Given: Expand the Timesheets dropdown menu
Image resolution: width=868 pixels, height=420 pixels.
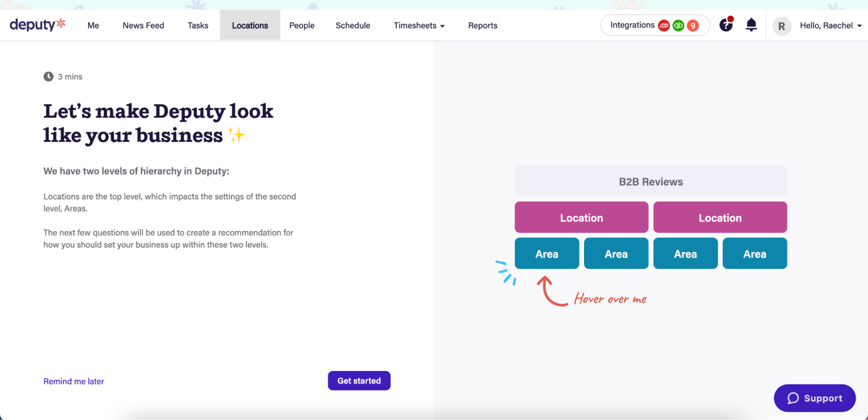Looking at the screenshot, I should click(419, 26).
